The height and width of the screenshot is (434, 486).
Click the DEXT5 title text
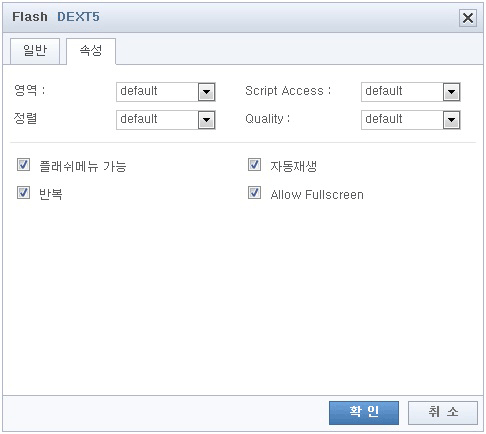coord(78,17)
